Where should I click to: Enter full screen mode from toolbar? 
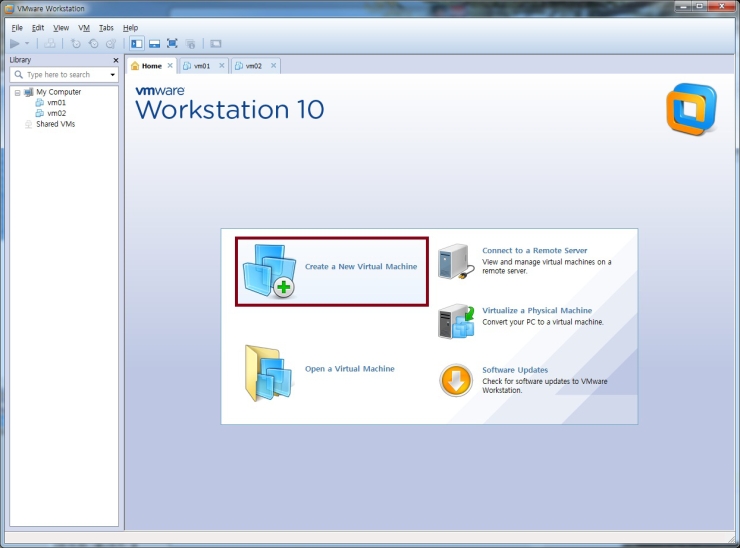click(172, 44)
